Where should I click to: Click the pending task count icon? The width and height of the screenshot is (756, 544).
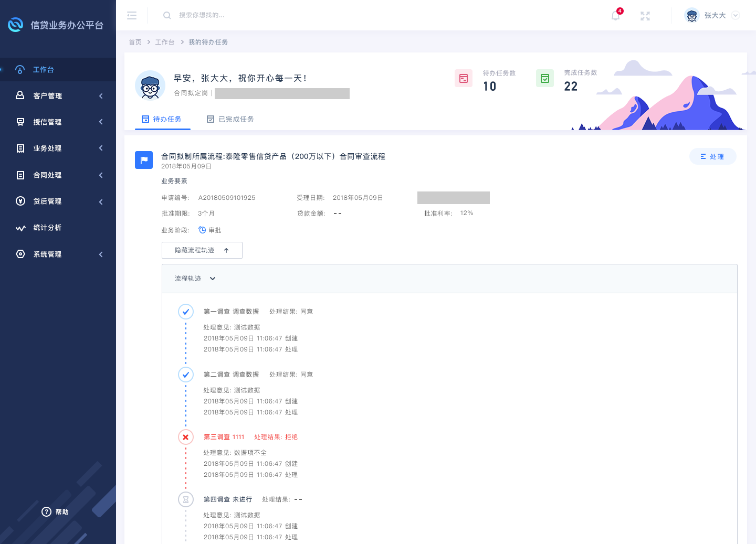coord(464,79)
